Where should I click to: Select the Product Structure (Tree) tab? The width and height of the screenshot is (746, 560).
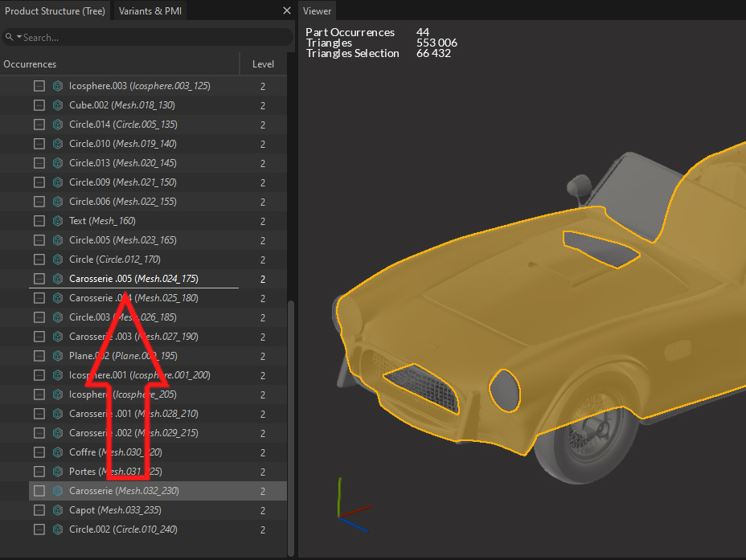[x=55, y=11]
